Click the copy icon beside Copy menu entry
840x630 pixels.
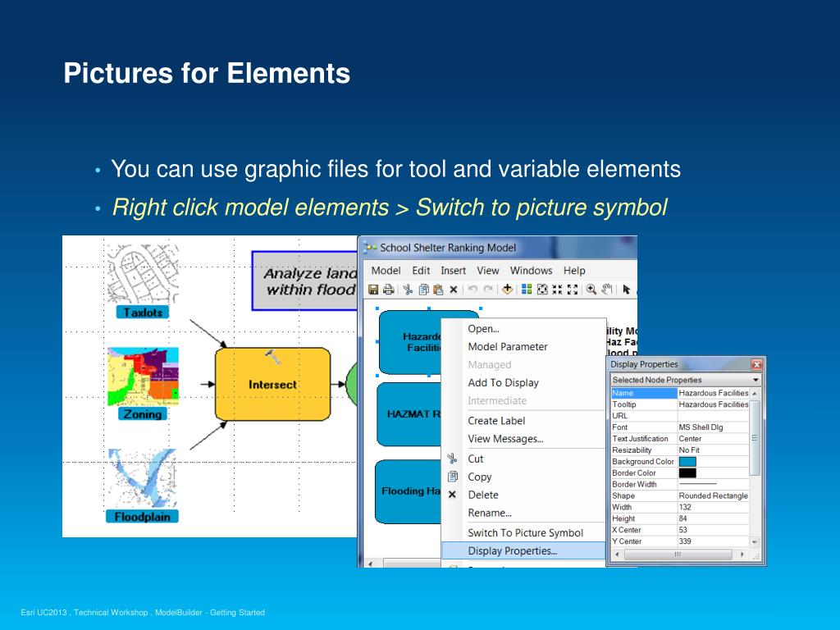(453, 477)
